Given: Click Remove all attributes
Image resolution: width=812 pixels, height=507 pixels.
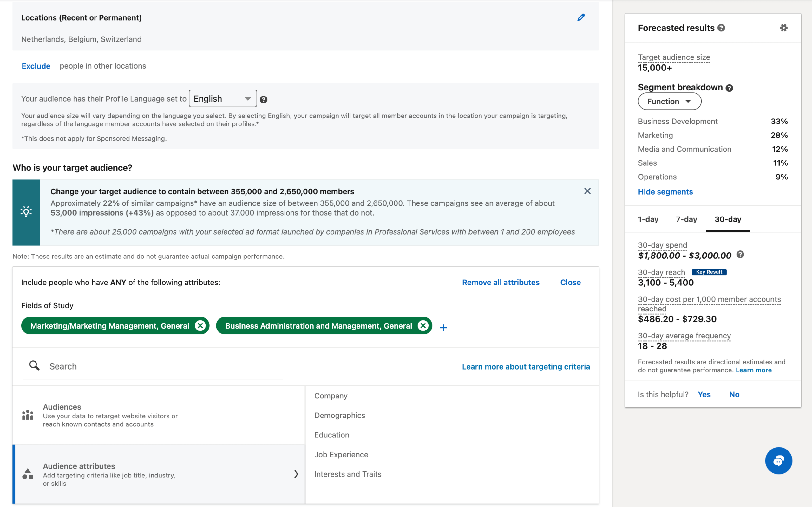Looking at the screenshot, I should coord(501,282).
